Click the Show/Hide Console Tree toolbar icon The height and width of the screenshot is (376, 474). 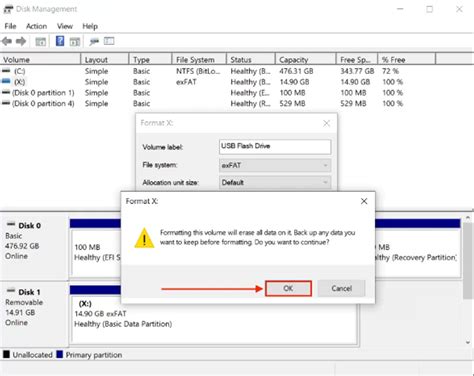pos(41,42)
